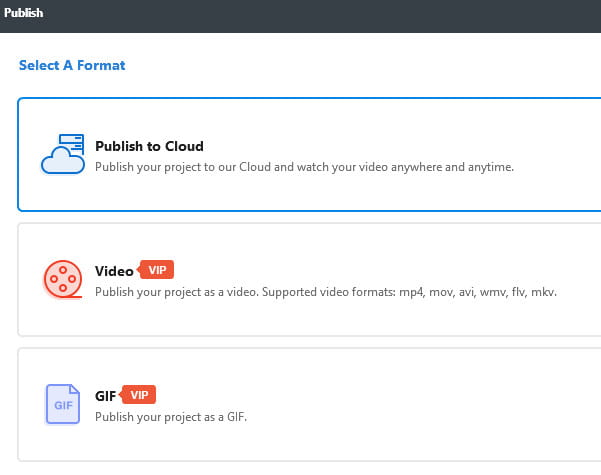The width and height of the screenshot is (601, 475).
Task: Click the cloud publishing description text
Action: (304, 167)
